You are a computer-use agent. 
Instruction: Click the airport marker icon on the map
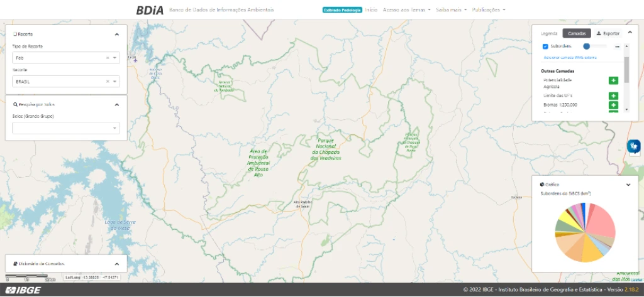[x=136, y=61]
